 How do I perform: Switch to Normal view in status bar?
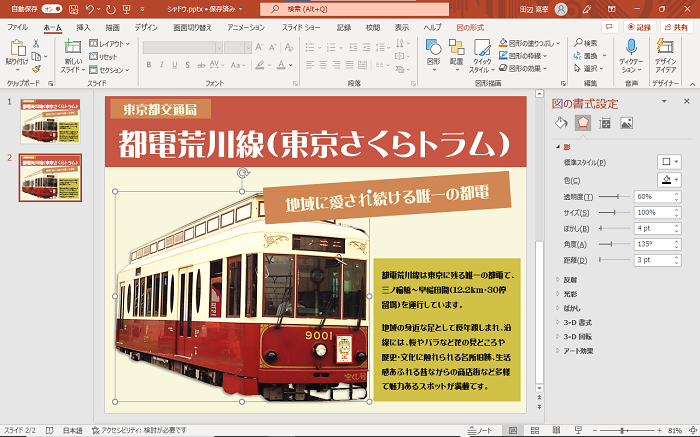tap(513, 430)
